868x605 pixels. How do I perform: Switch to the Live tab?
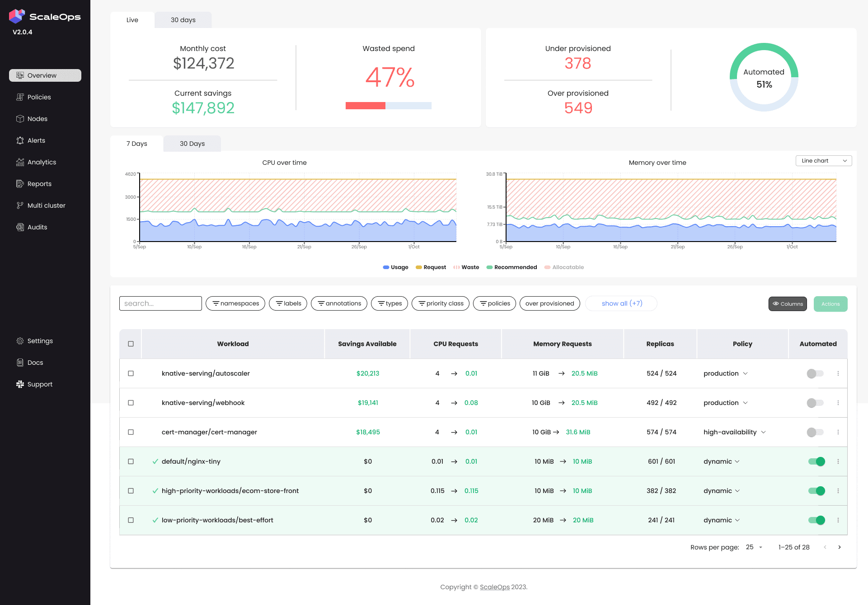click(x=132, y=19)
